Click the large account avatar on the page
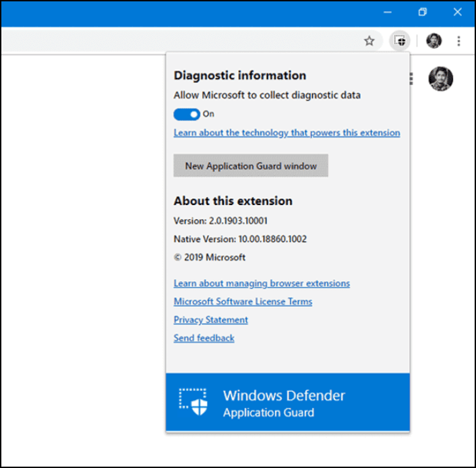 tap(440, 79)
